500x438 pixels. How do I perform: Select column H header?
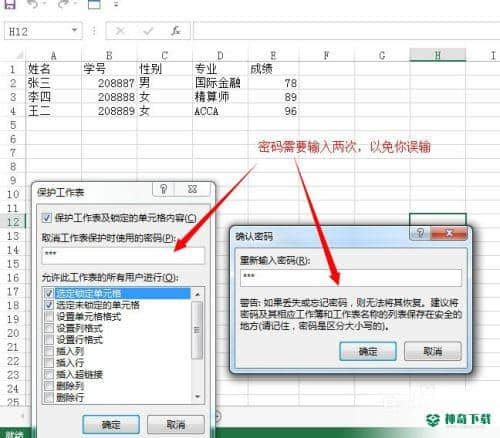[x=437, y=55]
